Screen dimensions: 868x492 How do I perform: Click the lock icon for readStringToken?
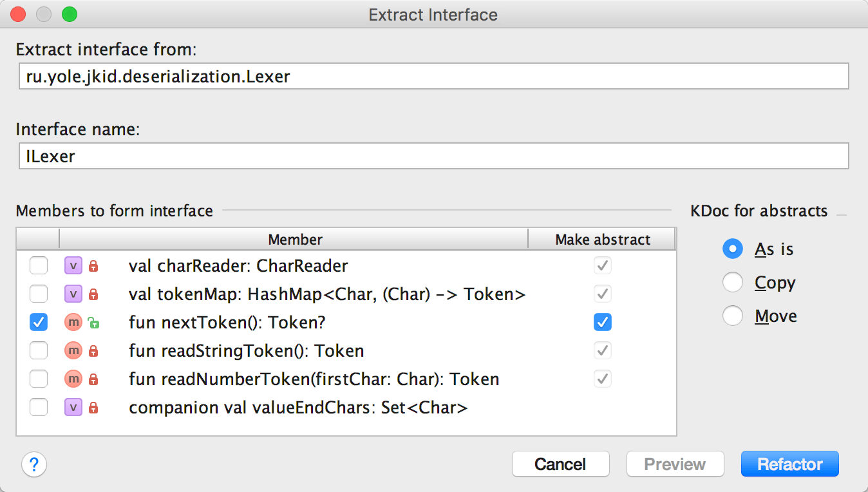coord(93,351)
